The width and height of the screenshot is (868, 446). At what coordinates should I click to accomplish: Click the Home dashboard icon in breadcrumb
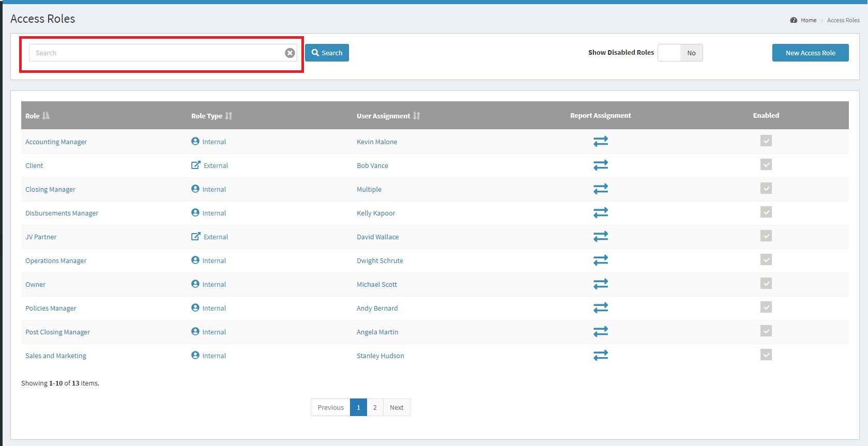pos(794,20)
